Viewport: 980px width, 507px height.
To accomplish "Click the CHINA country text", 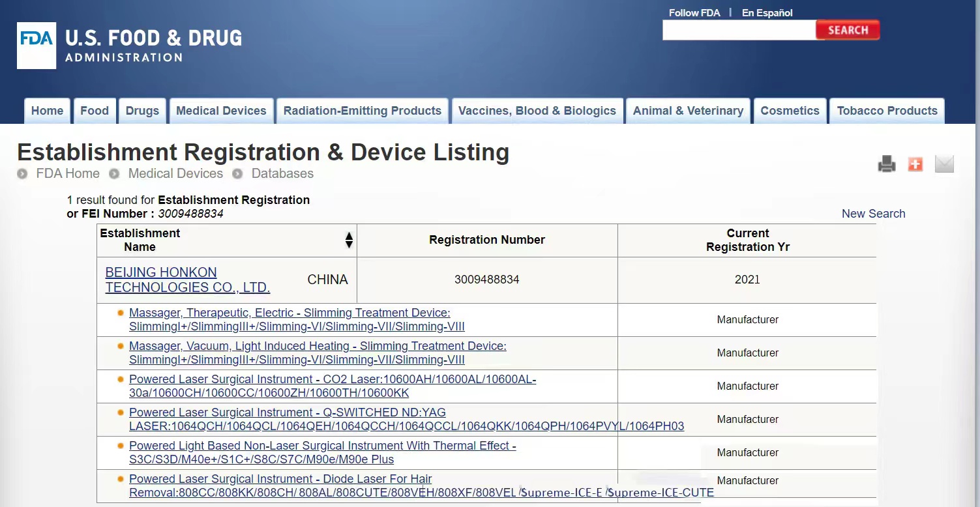I will tap(327, 280).
